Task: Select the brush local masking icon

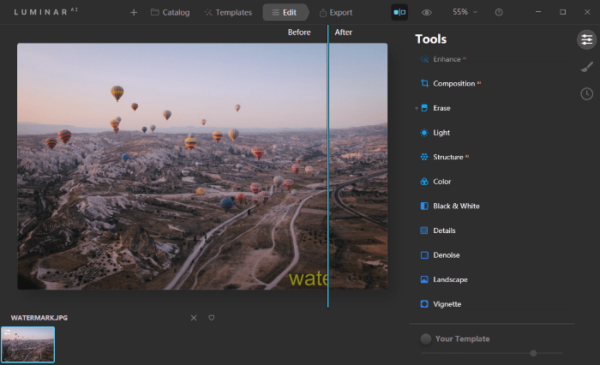Action: [x=587, y=67]
